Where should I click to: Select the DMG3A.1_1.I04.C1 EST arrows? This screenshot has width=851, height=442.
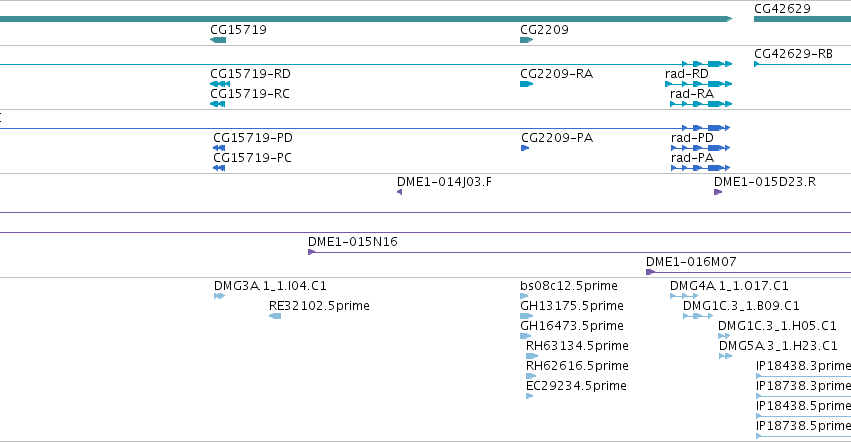click(x=219, y=296)
